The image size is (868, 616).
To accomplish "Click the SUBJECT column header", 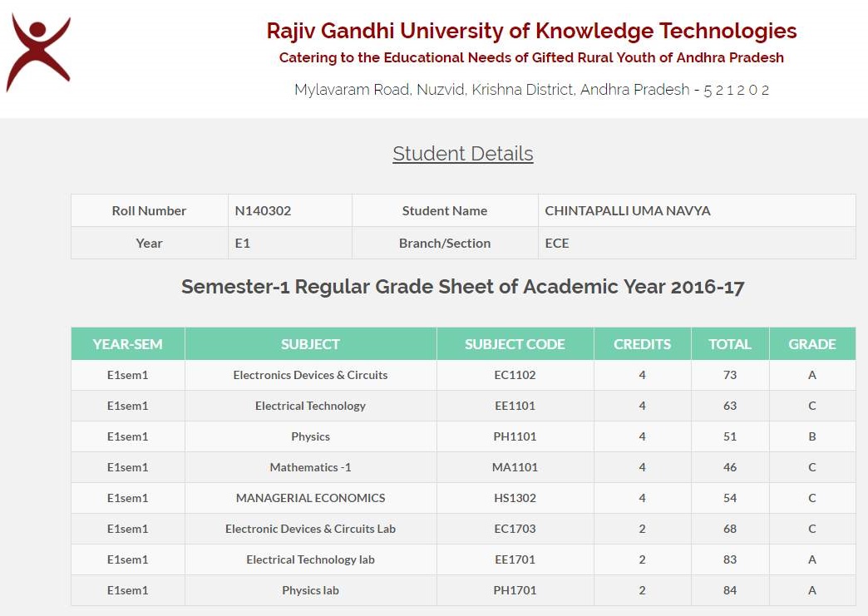I will coord(310,344).
